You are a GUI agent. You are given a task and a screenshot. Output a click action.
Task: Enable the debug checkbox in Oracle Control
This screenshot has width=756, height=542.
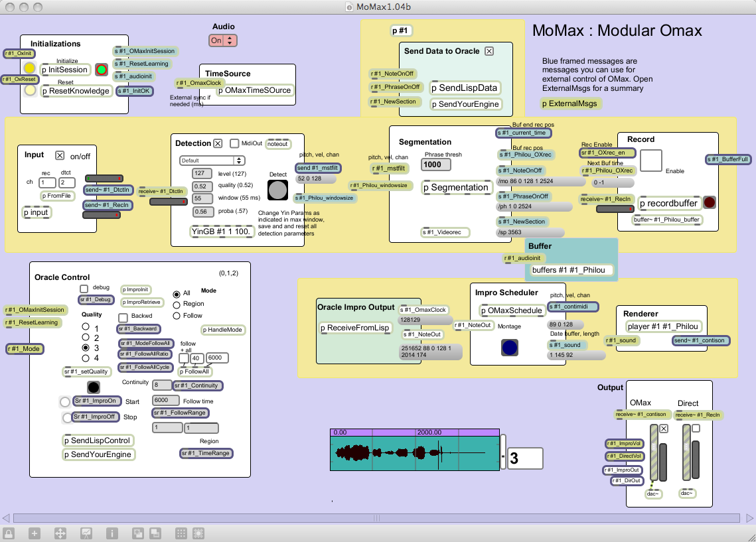click(84, 289)
